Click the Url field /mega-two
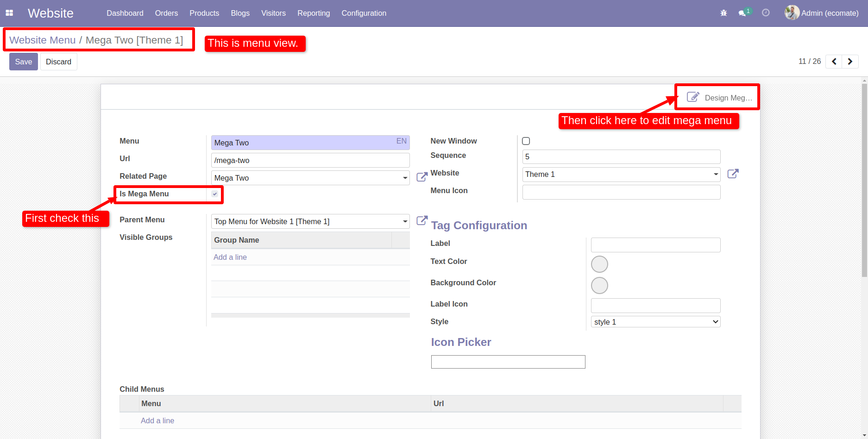 (310, 160)
